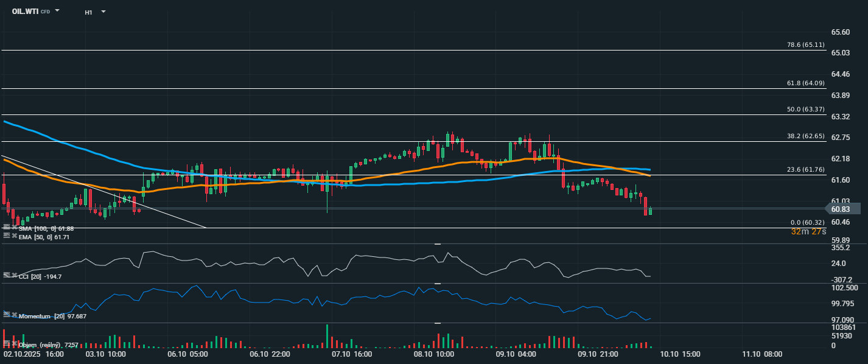Open the Objem volume settings icon
The image size is (868, 364).
pyautogui.click(x=7, y=344)
